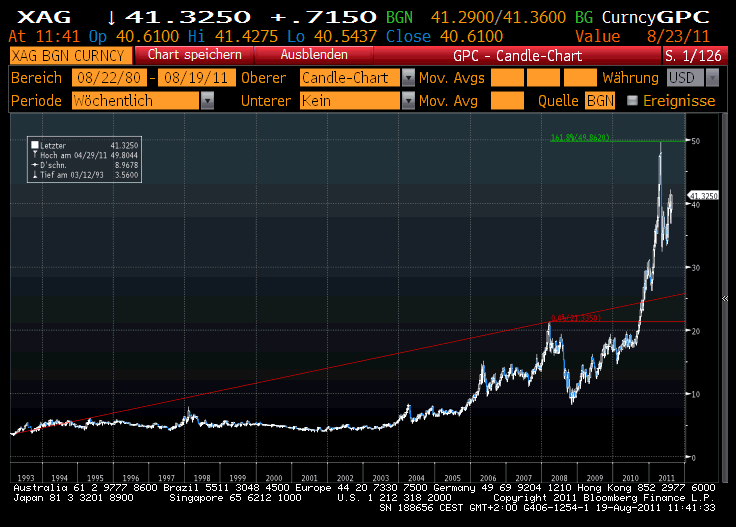Image resolution: width=736 pixels, height=527 pixels.
Task: Select the XAG BGN CURNCY security field
Action: click(x=70, y=56)
